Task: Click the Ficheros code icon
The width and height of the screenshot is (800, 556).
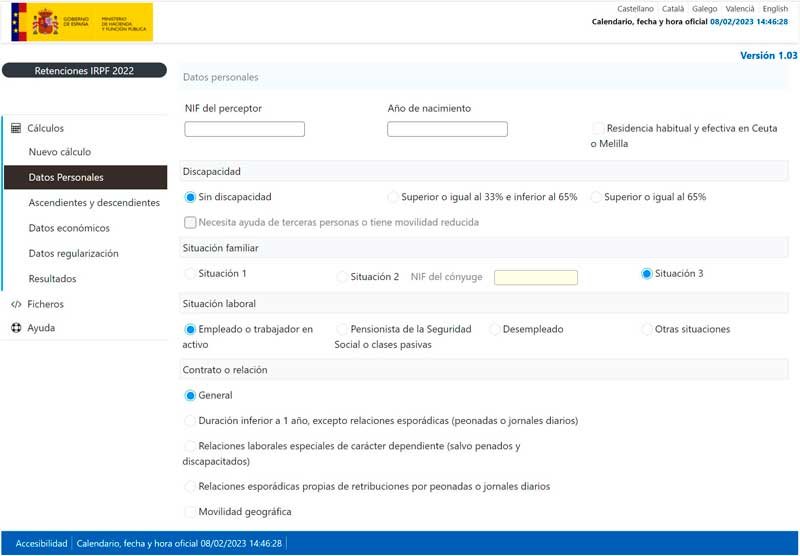Action: tap(16, 304)
